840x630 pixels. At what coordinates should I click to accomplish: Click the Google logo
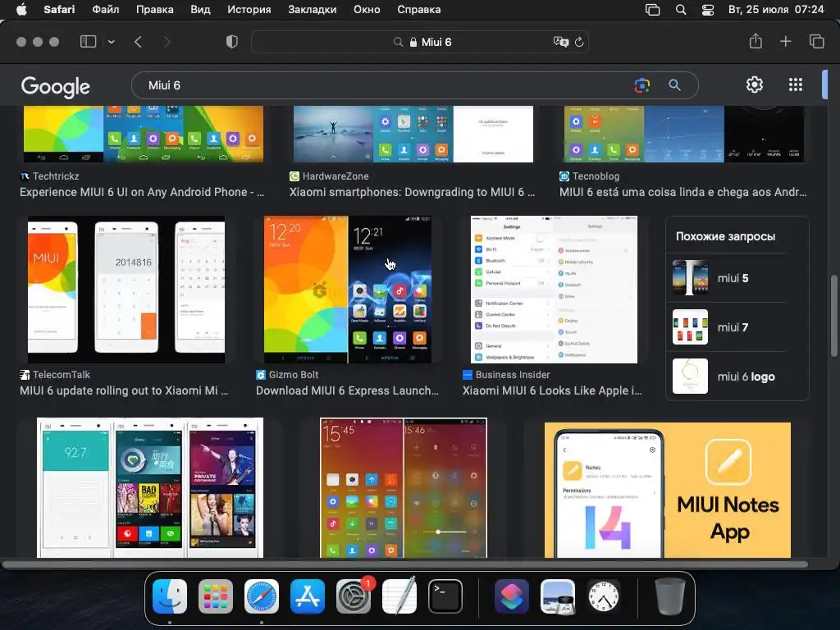[x=55, y=86]
